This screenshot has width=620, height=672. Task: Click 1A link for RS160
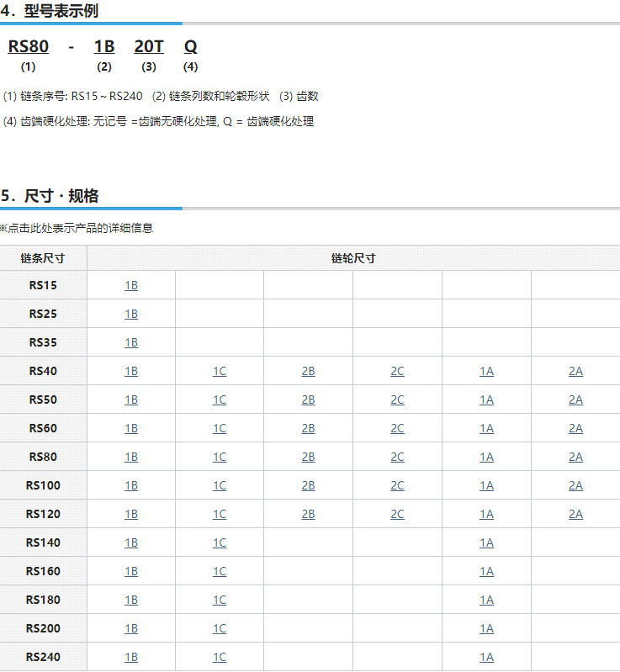click(486, 571)
